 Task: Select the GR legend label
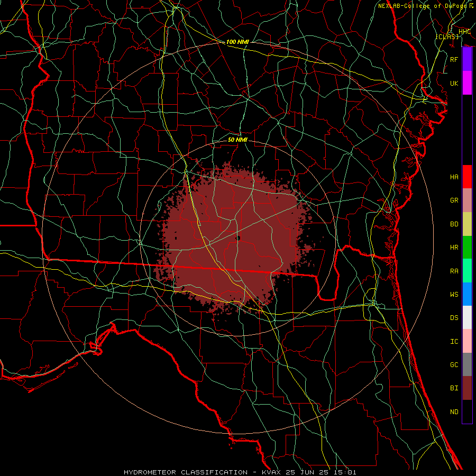click(454, 200)
